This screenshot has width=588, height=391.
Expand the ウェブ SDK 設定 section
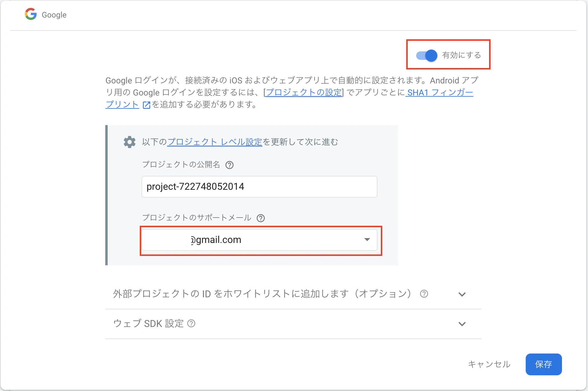pos(462,324)
